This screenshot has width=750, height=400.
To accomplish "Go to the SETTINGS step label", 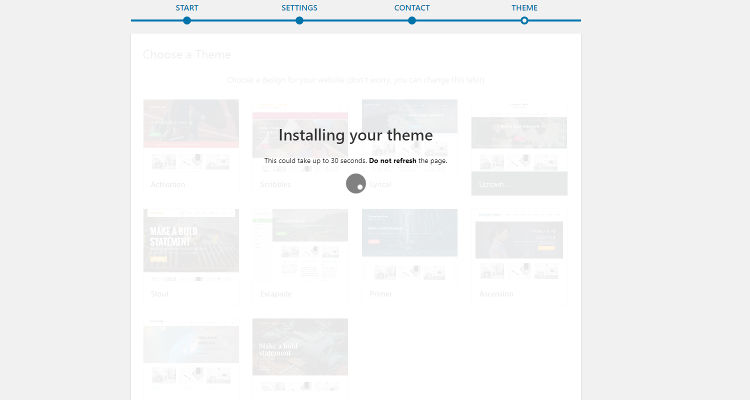I will pyautogui.click(x=299, y=8).
